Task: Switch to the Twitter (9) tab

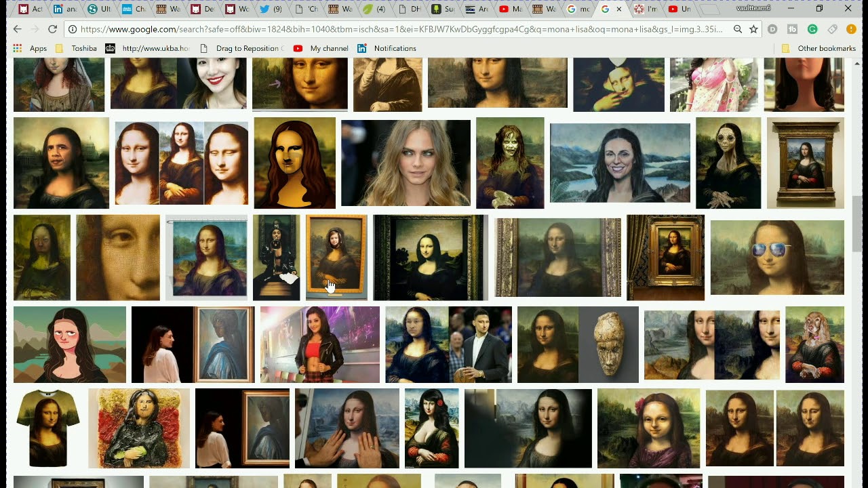Action: pos(271,9)
